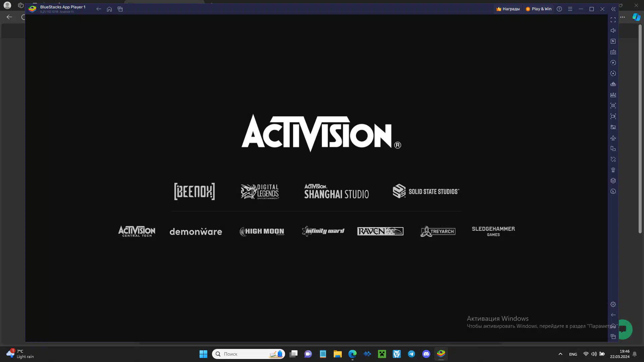Open the BlueStacks help question mark
This screenshot has width=644, height=362.
(x=559, y=9)
